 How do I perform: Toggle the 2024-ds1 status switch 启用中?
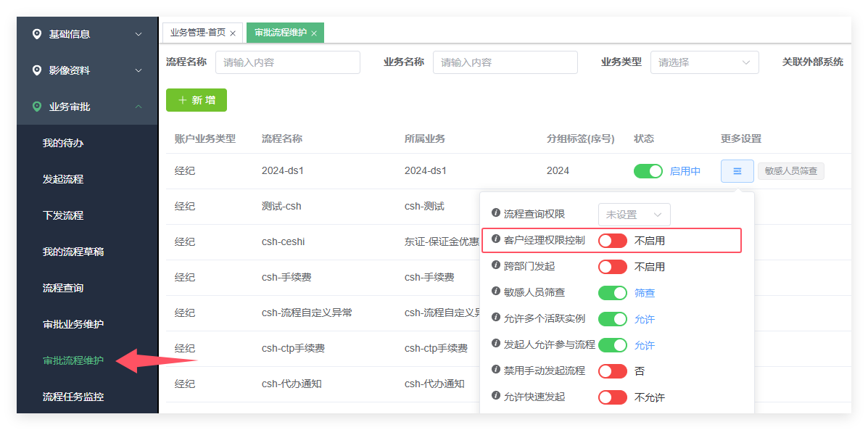(x=648, y=171)
